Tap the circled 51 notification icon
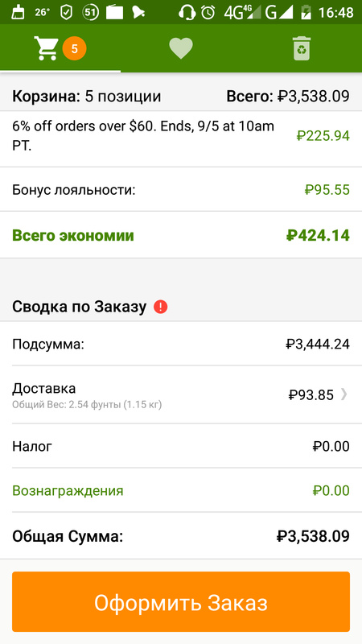The width and height of the screenshot is (362, 644). [90, 12]
